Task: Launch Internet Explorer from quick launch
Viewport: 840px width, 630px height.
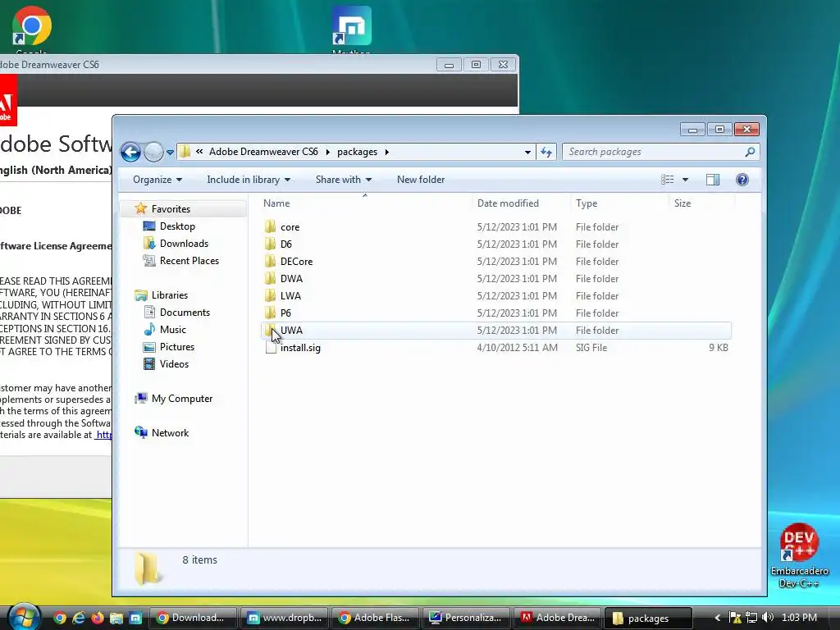Action: tap(79, 618)
